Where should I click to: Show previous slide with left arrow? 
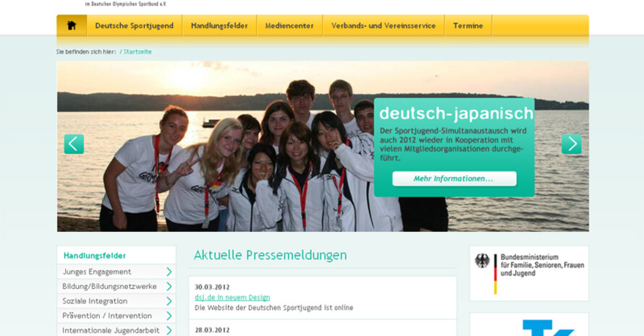(x=74, y=144)
